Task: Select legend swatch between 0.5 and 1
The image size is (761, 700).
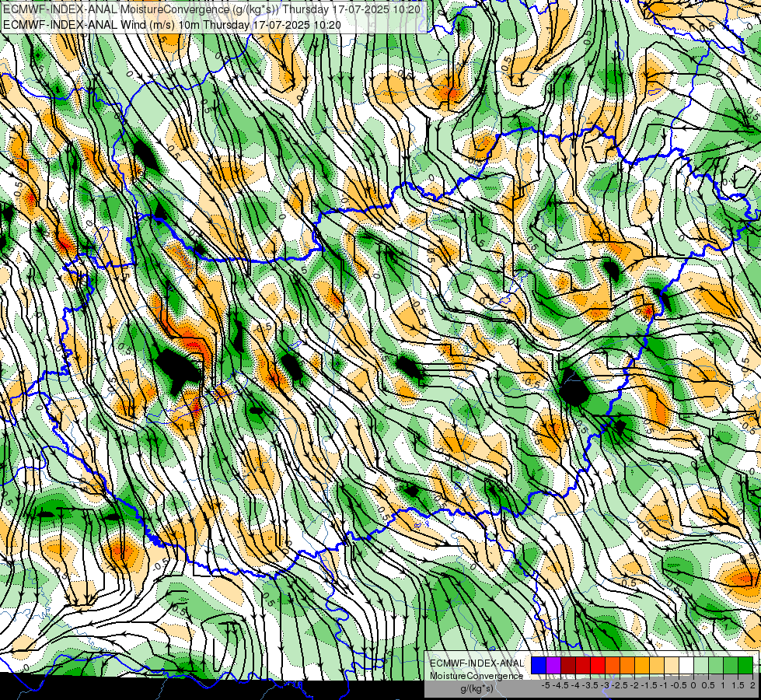Action: pyautogui.click(x=717, y=665)
